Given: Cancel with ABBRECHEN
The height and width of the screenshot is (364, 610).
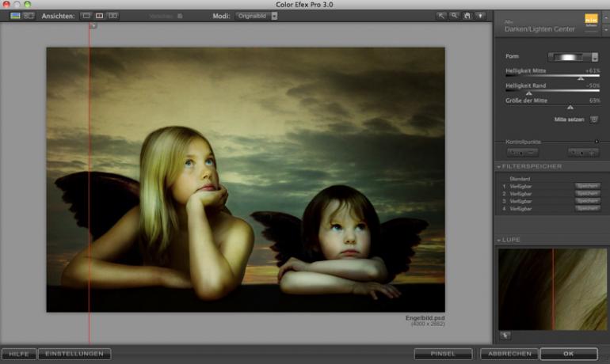Looking at the screenshot, I should [509, 354].
